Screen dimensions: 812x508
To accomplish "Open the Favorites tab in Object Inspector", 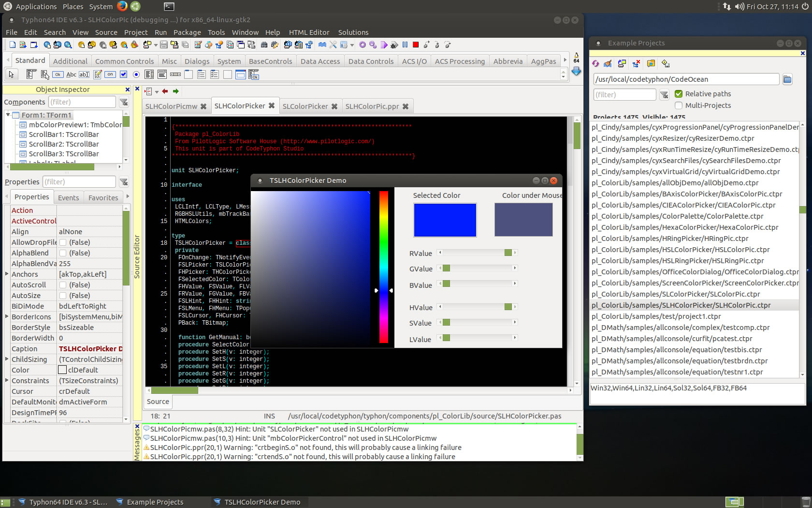I will pyautogui.click(x=103, y=198).
